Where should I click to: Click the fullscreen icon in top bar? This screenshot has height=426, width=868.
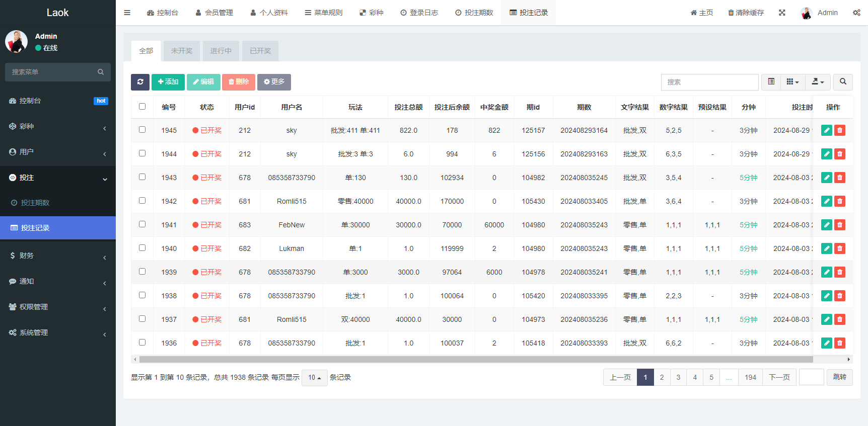click(x=782, y=13)
